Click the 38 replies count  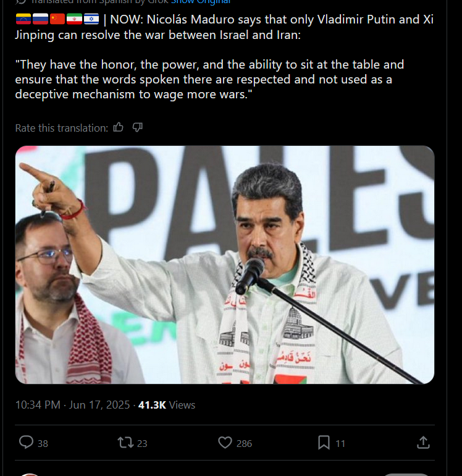pyautogui.click(x=43, y=443)
